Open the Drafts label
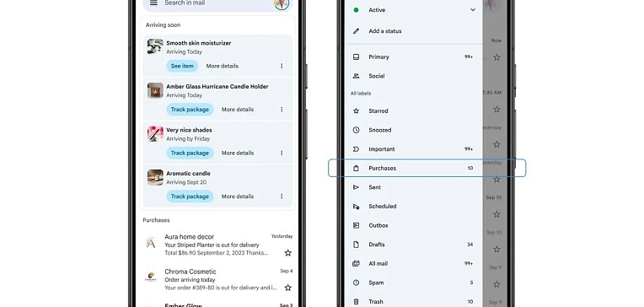Screen dimensions: 644x307 [x=414, y=245]
